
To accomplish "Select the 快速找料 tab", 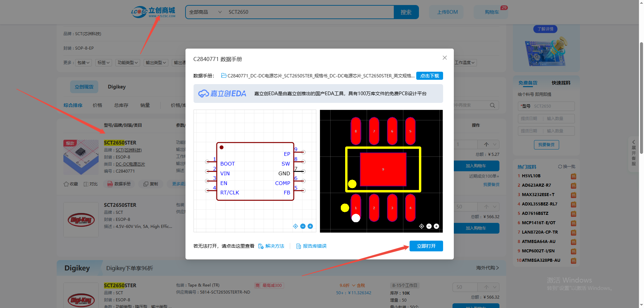I will click(561, 83).
